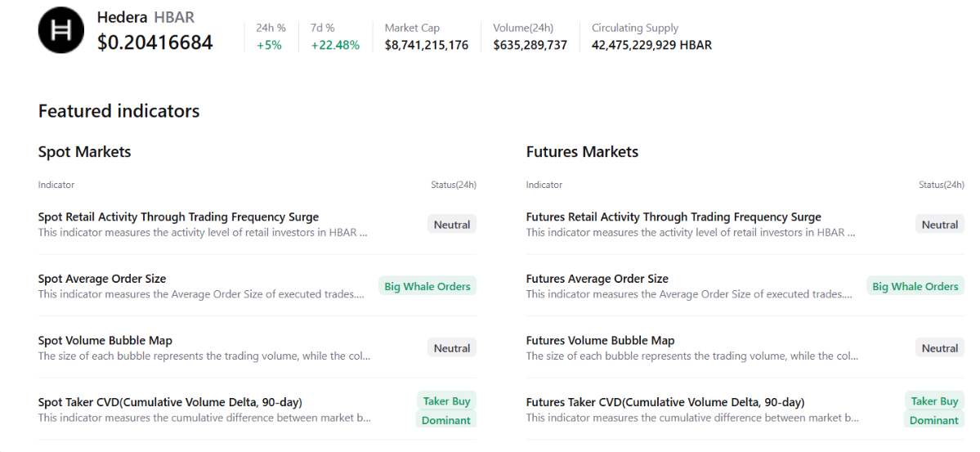Click the Big Whale Orders badge under Spot Markets
This screenshot has height=452, width=980.
pyautogui.click(x=427, y=287)
